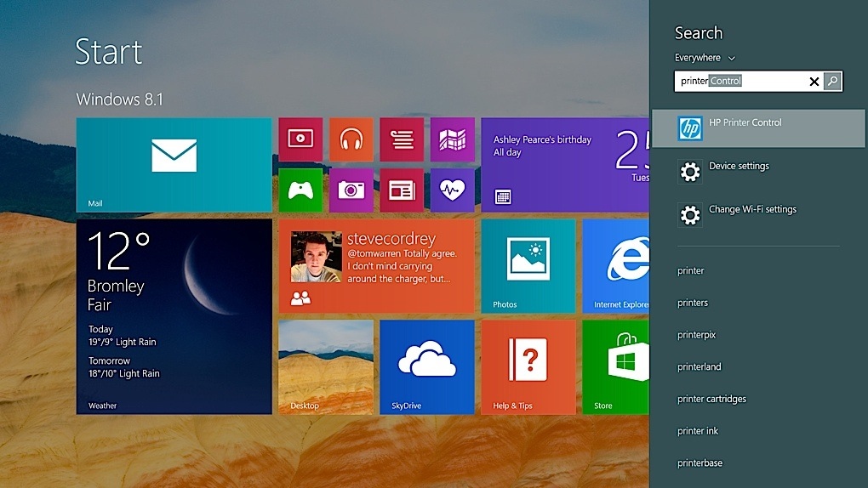Open the People tile with stevecordrey
868x488 pixels.
click(376, 266)
